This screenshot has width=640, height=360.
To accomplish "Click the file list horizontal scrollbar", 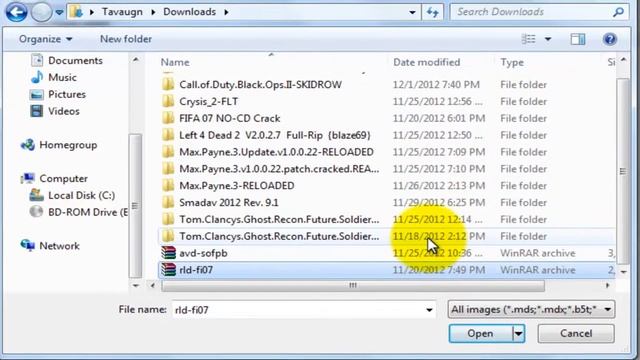I will [x=353, y=286].
